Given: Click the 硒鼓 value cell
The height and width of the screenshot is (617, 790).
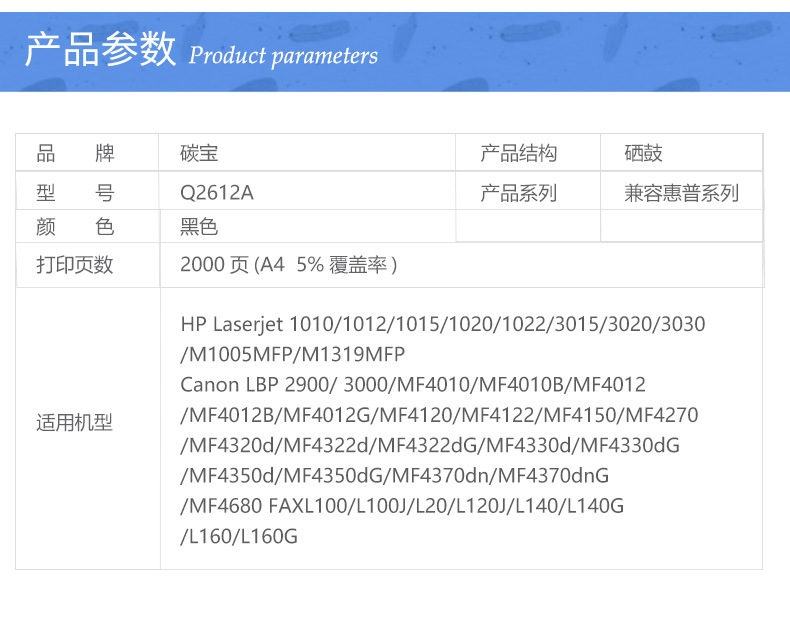Looking at the screenshot, I should (x=681, y=153).
